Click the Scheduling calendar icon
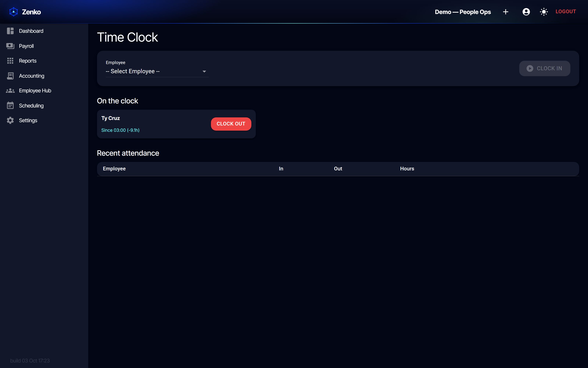Image resolution: width=588 pixels, height=368 pixels. (x=10, y=105)
